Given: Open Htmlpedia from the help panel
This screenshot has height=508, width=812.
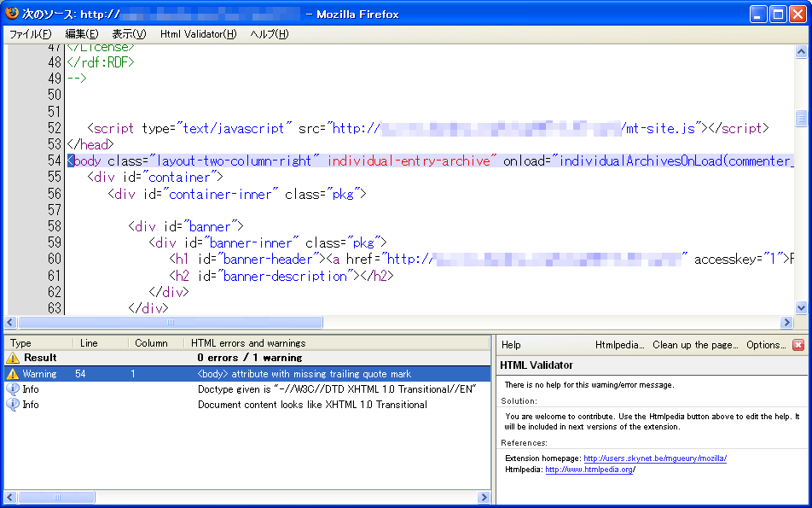Looking at the screenshot, I should pos(619,345).
